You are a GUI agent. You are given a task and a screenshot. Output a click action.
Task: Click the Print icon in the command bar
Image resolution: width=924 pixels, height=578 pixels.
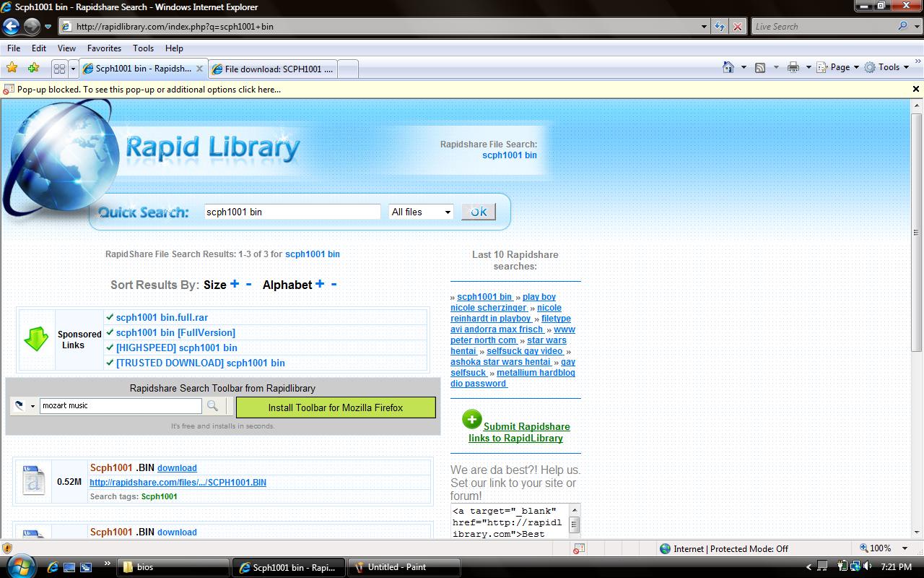coord(793,67)
